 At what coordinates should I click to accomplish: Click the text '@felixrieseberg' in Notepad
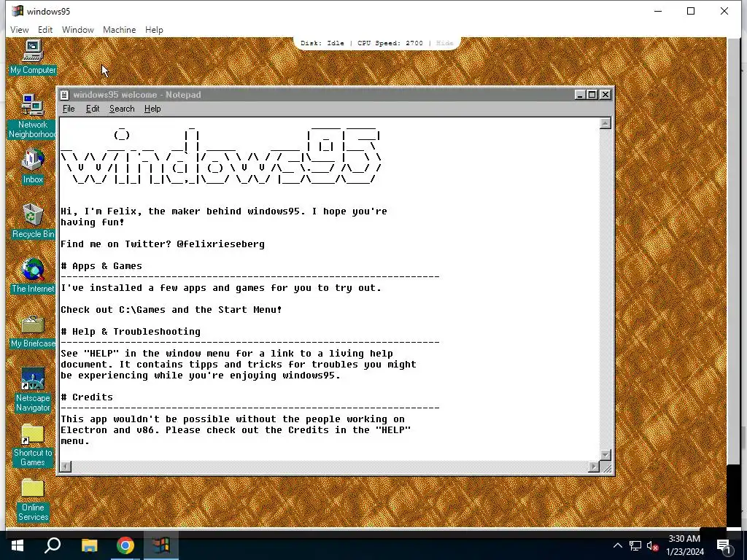coord(220,244)
